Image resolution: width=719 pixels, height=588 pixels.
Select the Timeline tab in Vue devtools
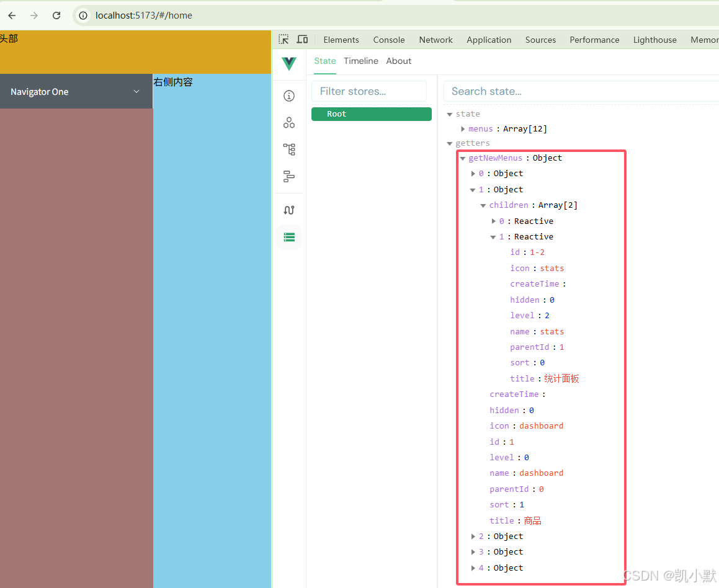[x=361, y=61]
